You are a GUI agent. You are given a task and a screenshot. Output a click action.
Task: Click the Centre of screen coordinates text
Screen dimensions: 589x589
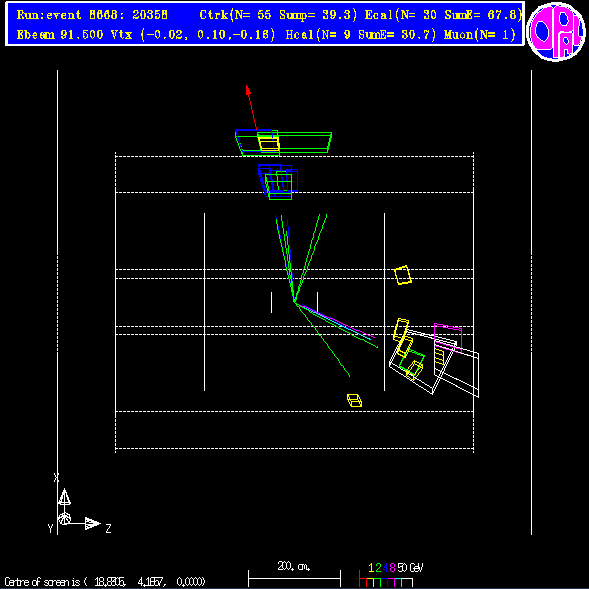pyautogui.click(x=105, y=582)
